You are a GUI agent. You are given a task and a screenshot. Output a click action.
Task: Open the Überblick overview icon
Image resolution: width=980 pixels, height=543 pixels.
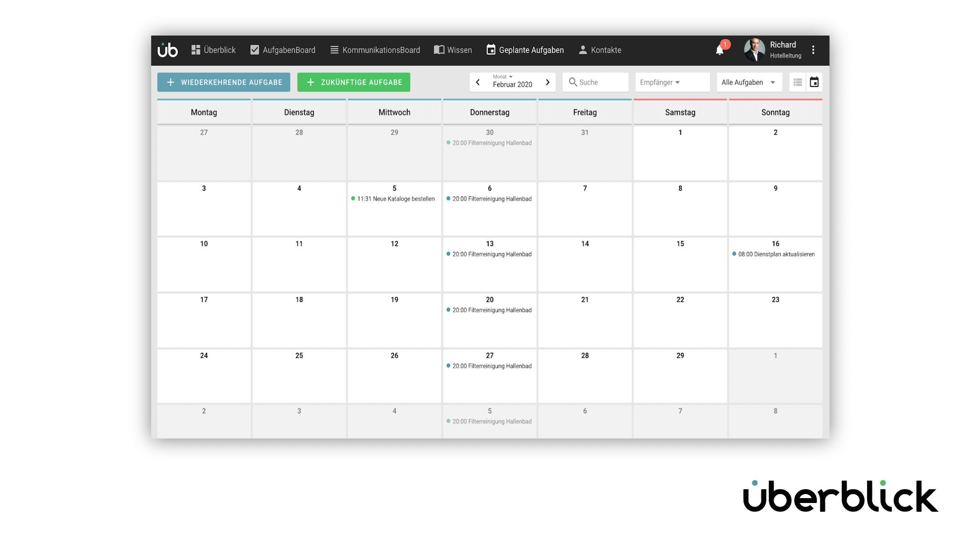coord(196,49)
